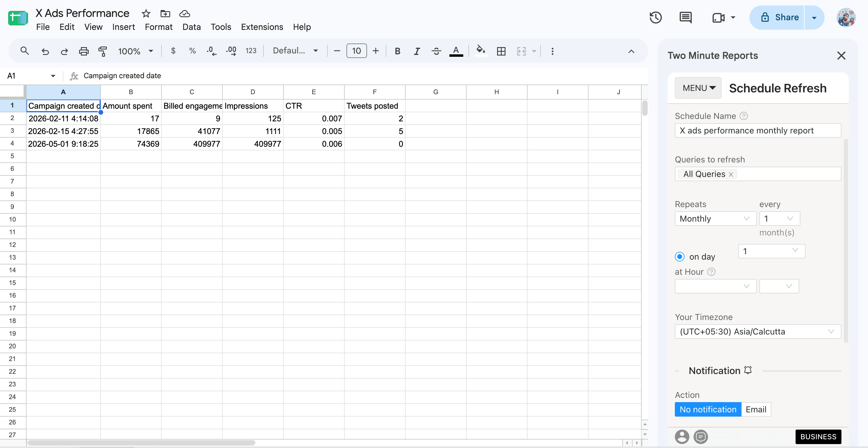
Task: Format as currency
Action: point(173,51)
